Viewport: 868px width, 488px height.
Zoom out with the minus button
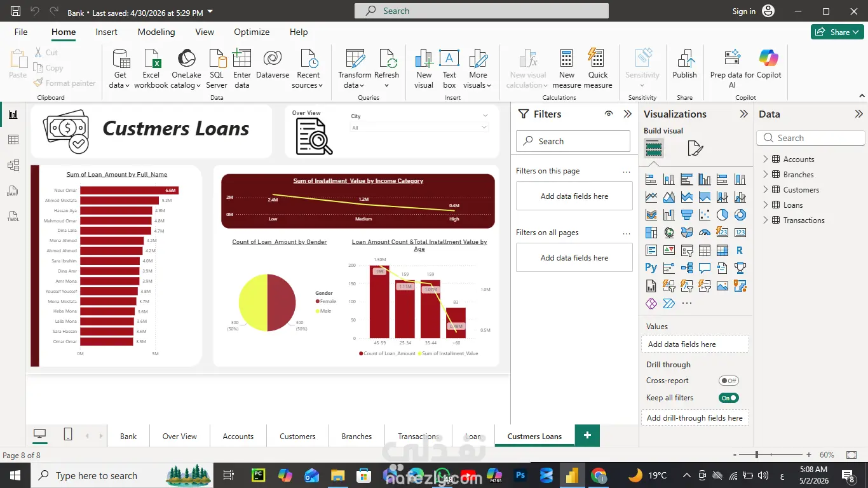coord(735,455)
